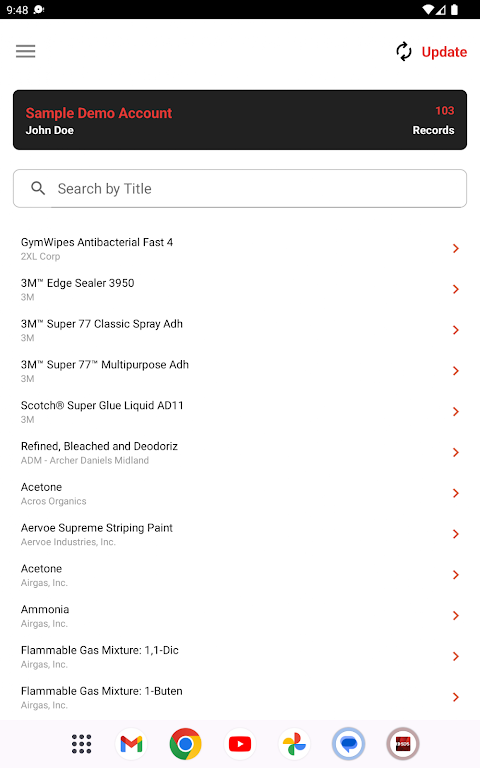The height and width of the screenshot is (768, 480).
Task: Focus the Search by Title field
Action: coord(240,189)
